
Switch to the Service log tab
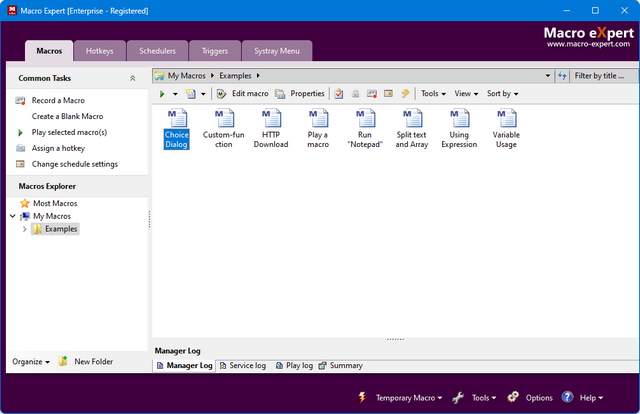pyautogui.click(x=243, y=366)
